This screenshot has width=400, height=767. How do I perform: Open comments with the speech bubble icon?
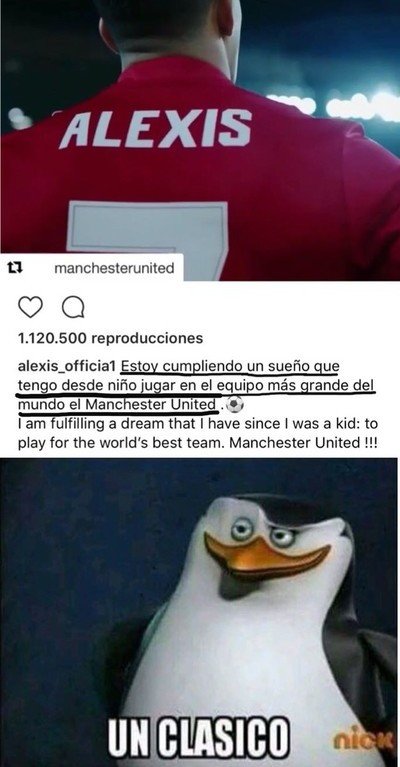pyautogui.click(x=73, y=308)
